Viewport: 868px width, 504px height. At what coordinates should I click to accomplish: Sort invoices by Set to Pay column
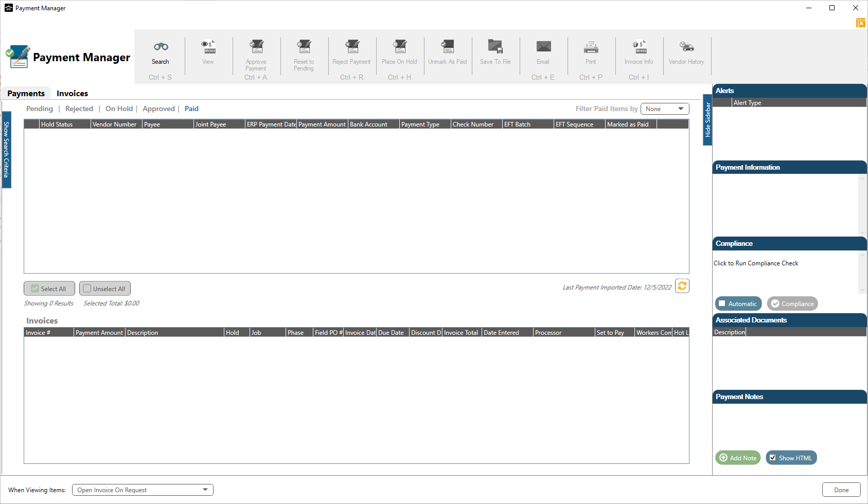pyautogui.click(x=615, y=333)
